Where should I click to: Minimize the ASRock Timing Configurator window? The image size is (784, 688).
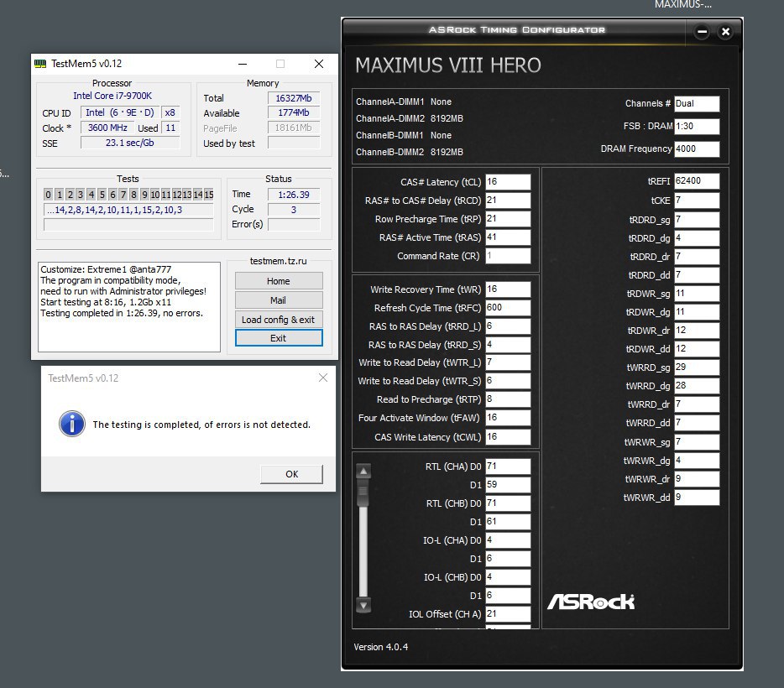click(702, 32)
